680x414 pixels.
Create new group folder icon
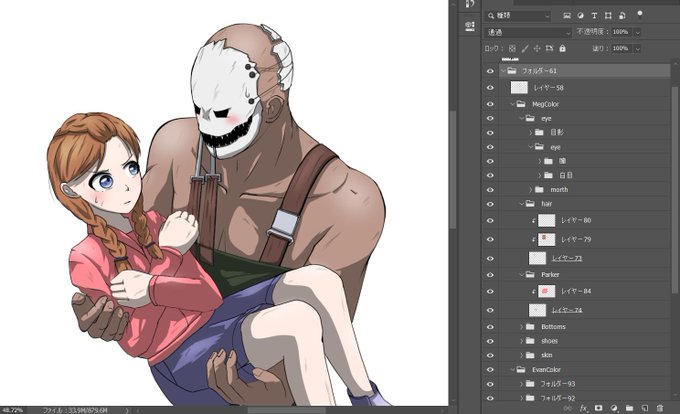click(x=629, y=408)
